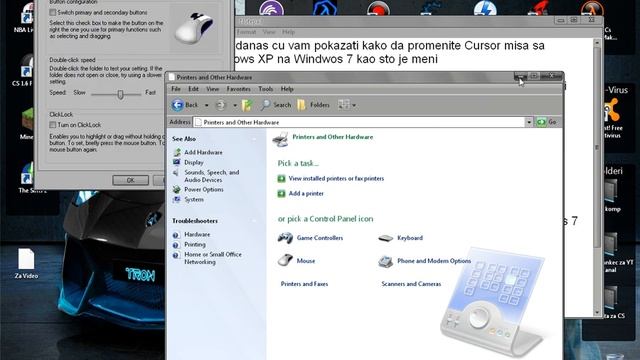Screen dimensions: 640x360
Task: Open the Favorites menu
Action: [x=239, y=89]
